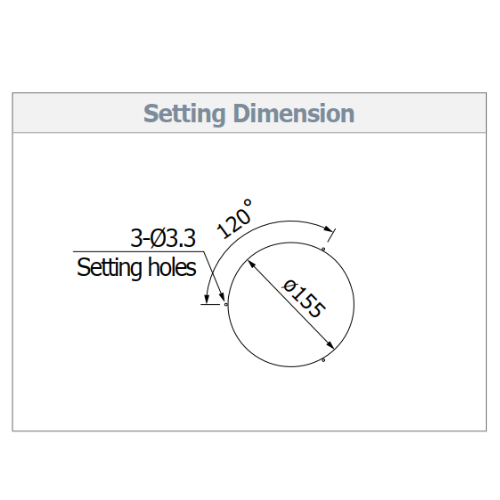Select the underline beneath the 3-Ø3.3 text
Screen dimensions: 500x500
pyautogui.click(x=138, y=251)
